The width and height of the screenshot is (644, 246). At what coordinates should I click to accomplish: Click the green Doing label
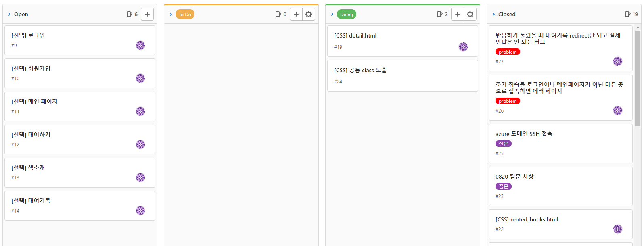(x=346, y=14)
